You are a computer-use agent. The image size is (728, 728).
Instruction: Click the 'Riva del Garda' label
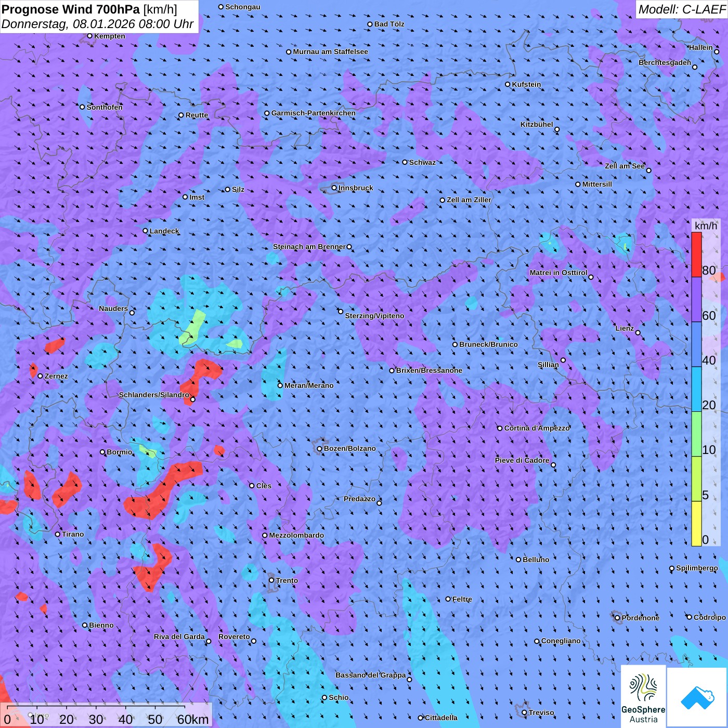(x=179, y=636)
